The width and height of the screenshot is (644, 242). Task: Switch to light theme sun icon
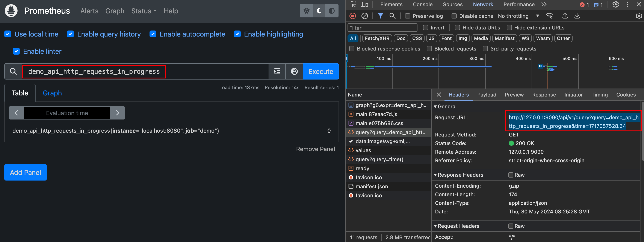[x=306, y=11]
